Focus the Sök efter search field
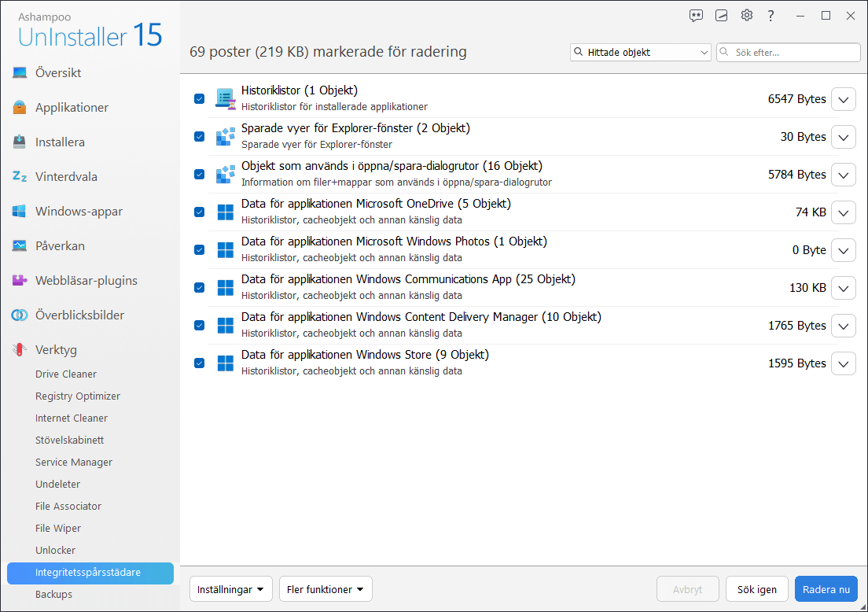Screen dimensions: 868x612 tap(789, 52)
